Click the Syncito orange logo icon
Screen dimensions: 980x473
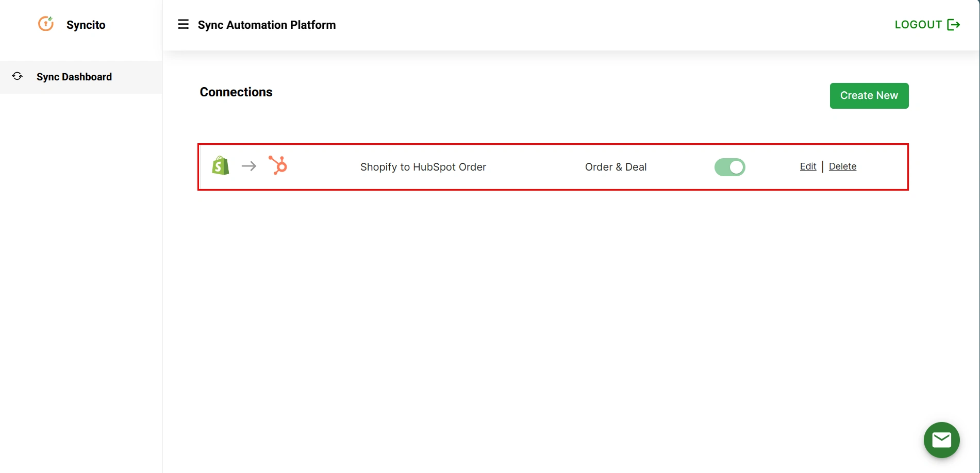[45, 24]
